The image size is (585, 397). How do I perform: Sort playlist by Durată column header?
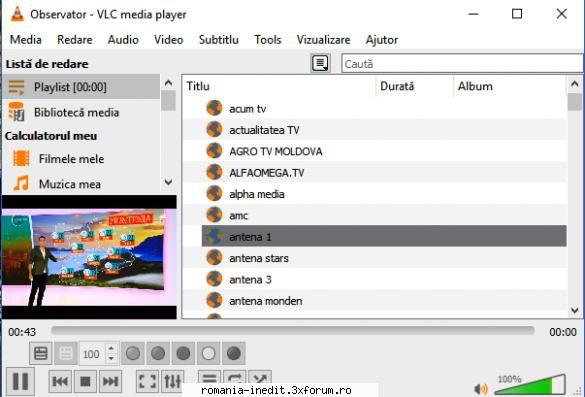coord(414,86)
